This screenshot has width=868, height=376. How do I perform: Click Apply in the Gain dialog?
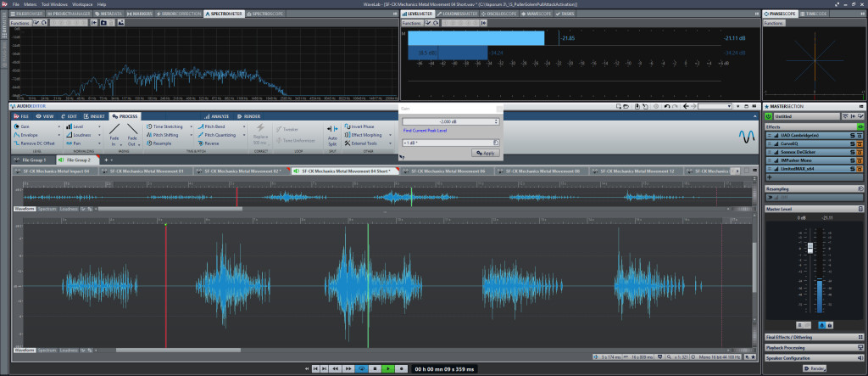click(486, 153)
